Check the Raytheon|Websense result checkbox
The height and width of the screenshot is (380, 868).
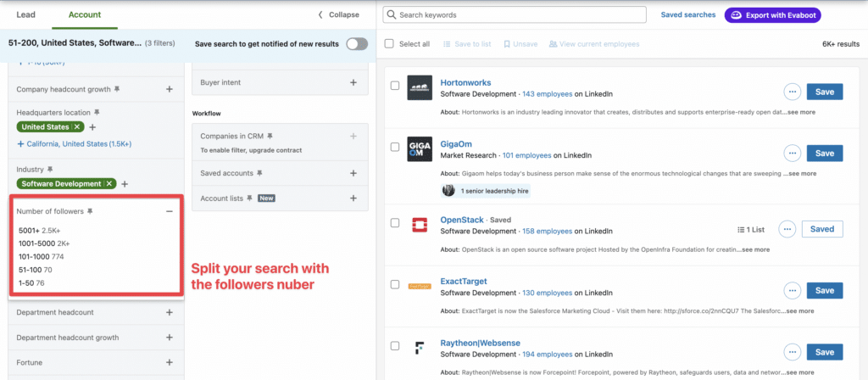(x=395, y=346)
